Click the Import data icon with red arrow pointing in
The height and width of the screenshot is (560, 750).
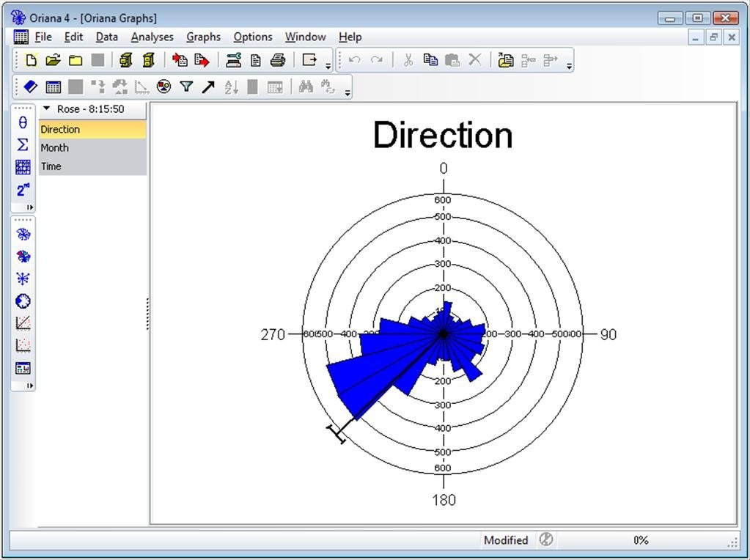(x=180, y=60)
